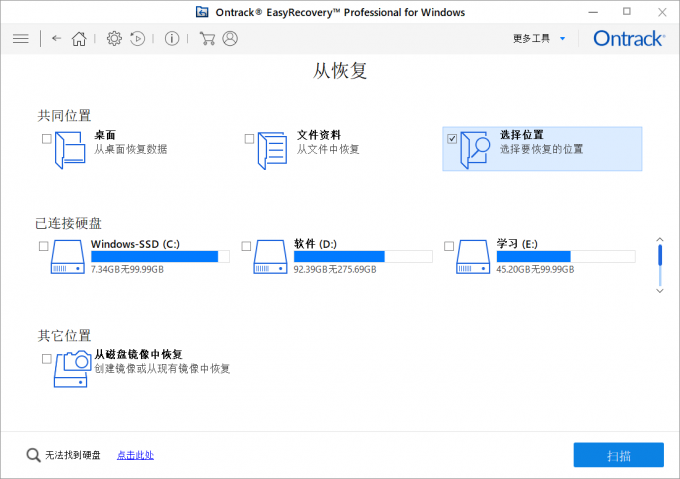680x479 pixels.
Task: Click the 7.34GB无99.99GB text
Action: 128,270
